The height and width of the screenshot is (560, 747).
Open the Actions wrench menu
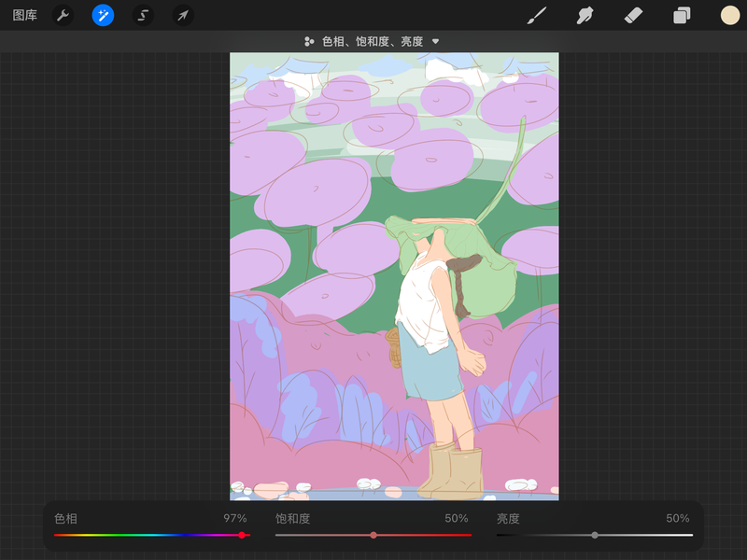coord(63,15)
